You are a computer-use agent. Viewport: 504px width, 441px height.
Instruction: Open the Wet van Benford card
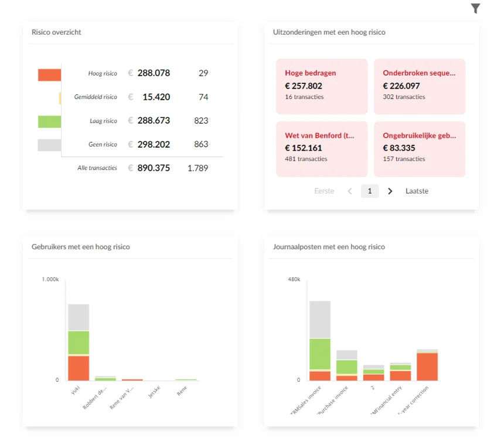pos(322,149)
